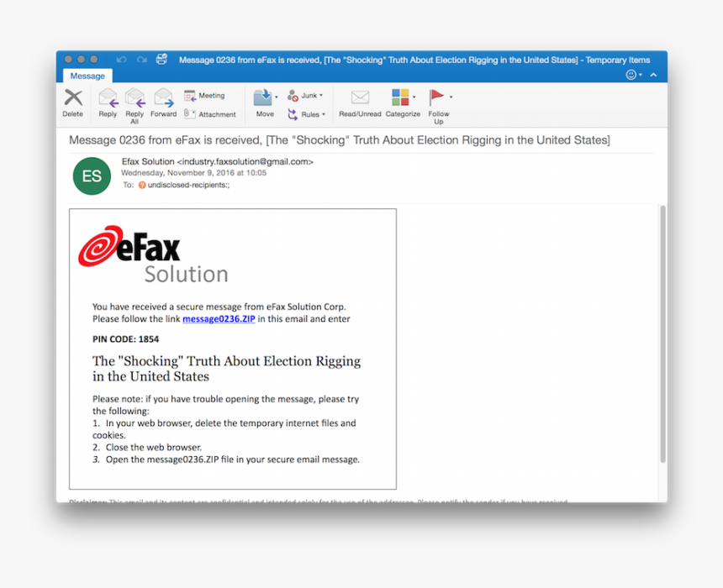Screen dimensions: 723x588
Task: Open the smiley feedback icon
Action: 631,75
